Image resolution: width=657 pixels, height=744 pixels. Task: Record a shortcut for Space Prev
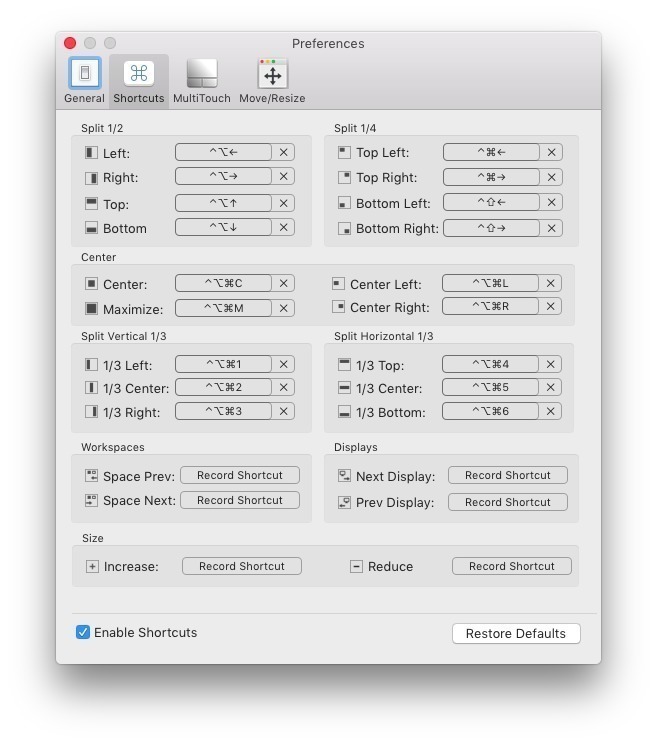point(240,475)
